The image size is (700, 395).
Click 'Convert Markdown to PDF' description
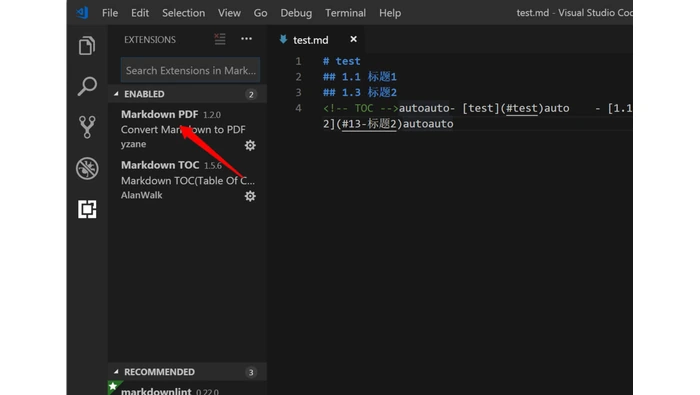[x=183, y=129]
